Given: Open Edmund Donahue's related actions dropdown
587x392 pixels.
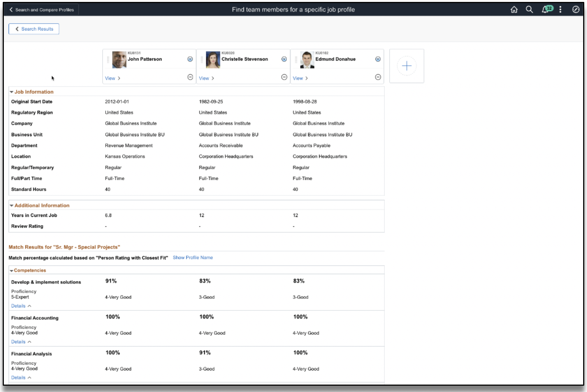Looking at the screenshot, I should pyautogui.click(x=378, y=59).
